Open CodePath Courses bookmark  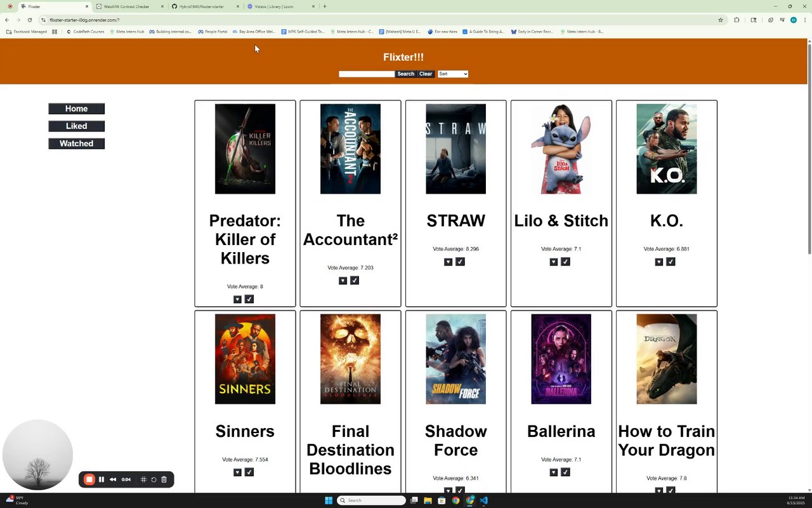[86, 31]
